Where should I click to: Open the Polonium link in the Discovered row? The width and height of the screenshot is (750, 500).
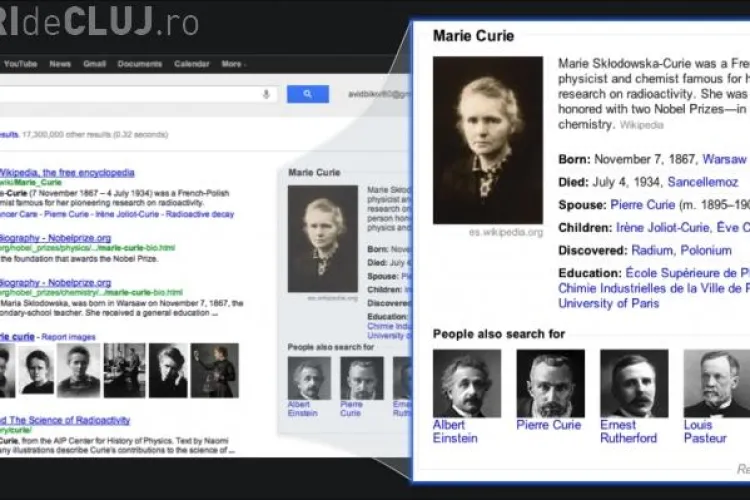(706, 250)
